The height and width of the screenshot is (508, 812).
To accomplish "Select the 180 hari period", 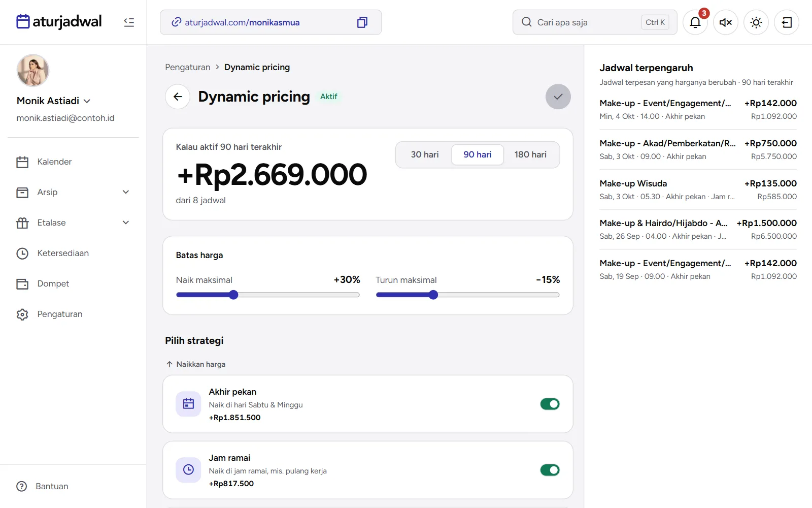I will coord(530,154).
